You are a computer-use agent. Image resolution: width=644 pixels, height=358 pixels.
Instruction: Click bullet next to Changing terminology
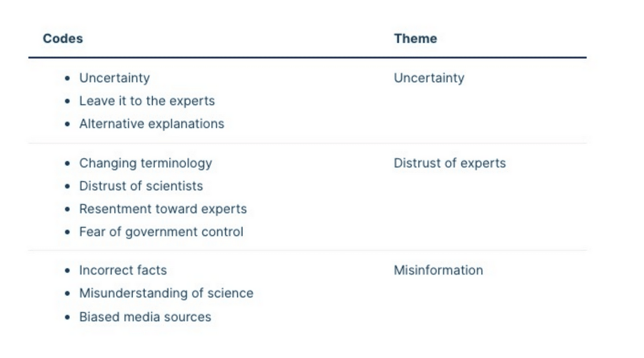(x=67, y=164)
